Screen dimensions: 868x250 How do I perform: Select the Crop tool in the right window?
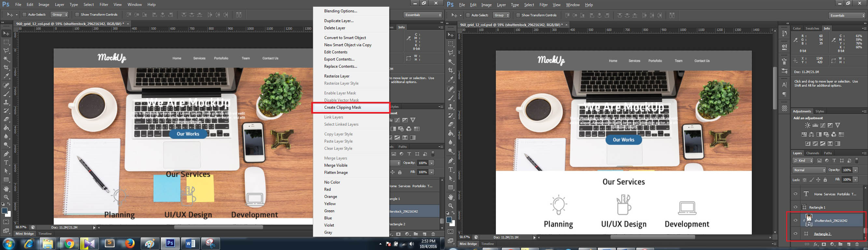point(451,70)
